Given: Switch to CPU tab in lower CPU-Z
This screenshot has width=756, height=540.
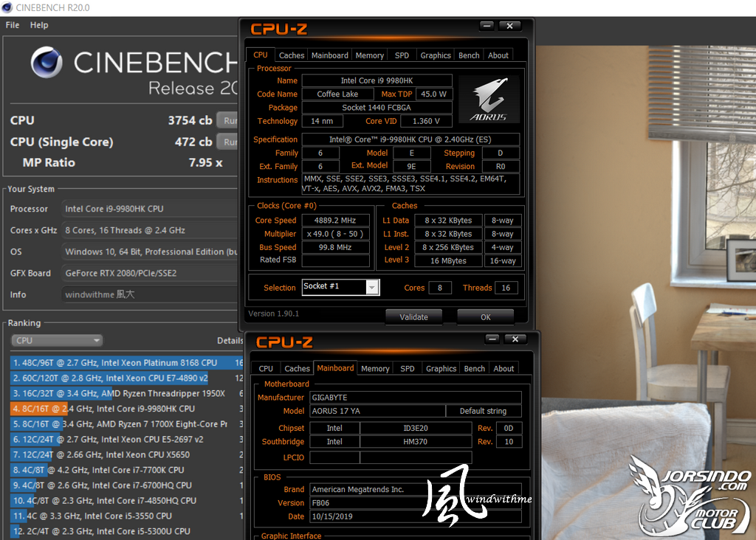Looking at the screenshot, I should [x=266, y=369].
